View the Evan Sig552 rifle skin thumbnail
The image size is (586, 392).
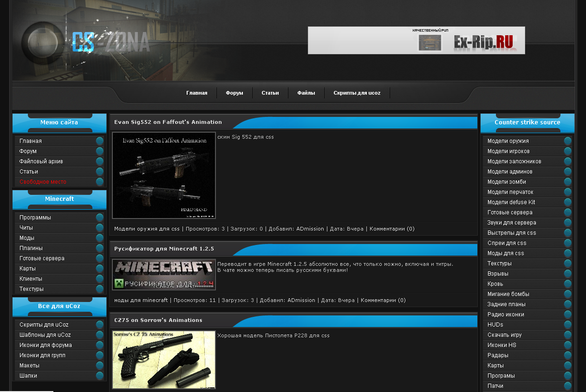[x=164, y=175]
